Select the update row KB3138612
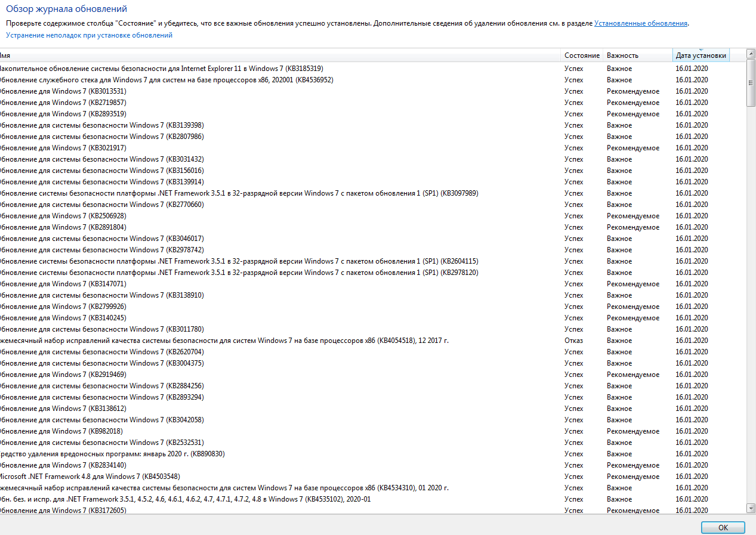 [373, 409]
